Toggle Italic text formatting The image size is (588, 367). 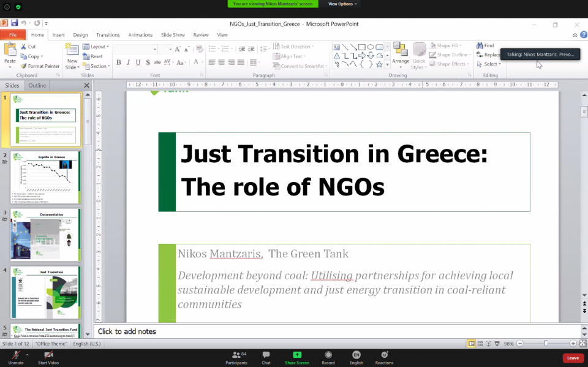128,62
